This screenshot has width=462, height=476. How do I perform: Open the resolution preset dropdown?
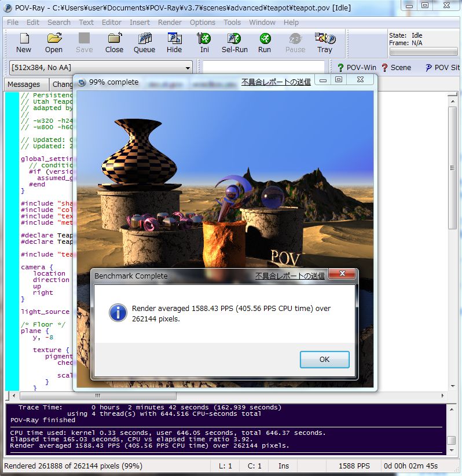tap(188, 68)
